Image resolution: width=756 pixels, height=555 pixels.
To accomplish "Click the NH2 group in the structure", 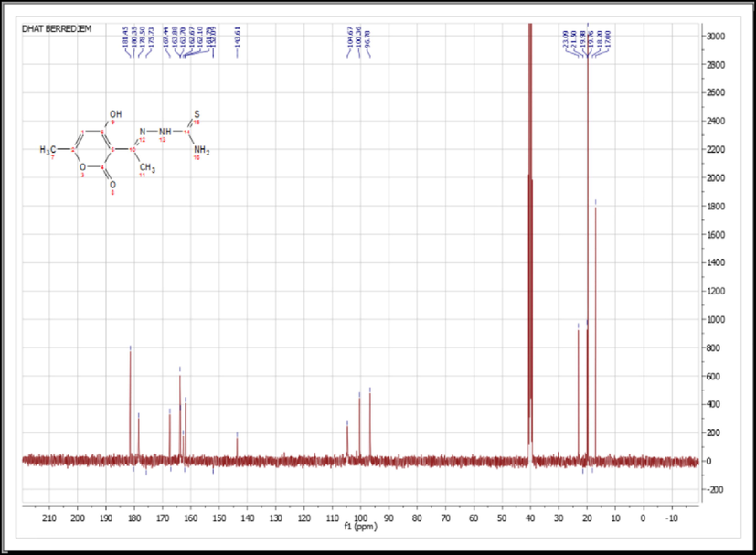I will click(202, 150).
